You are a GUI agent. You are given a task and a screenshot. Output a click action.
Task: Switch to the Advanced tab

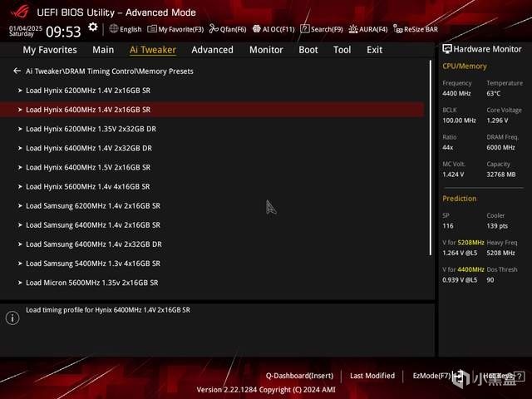213,50
